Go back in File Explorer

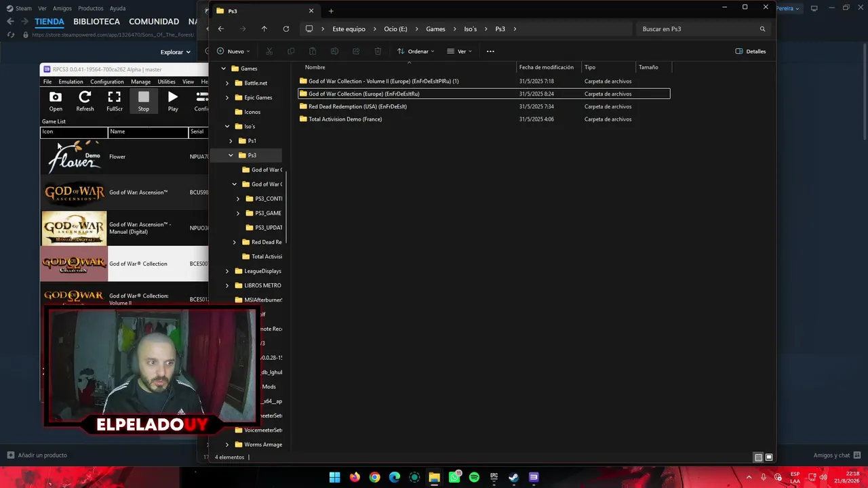click(x=220, y=29)
